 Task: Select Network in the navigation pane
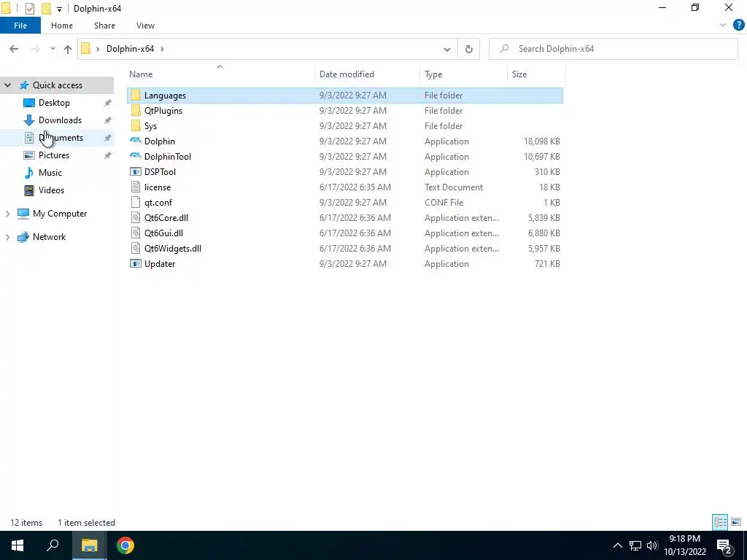pos(49,237)
